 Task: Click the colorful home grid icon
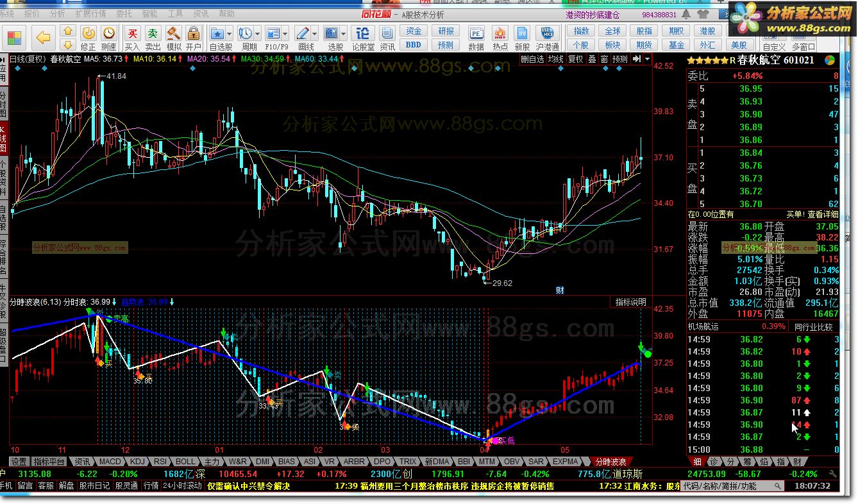14,37
